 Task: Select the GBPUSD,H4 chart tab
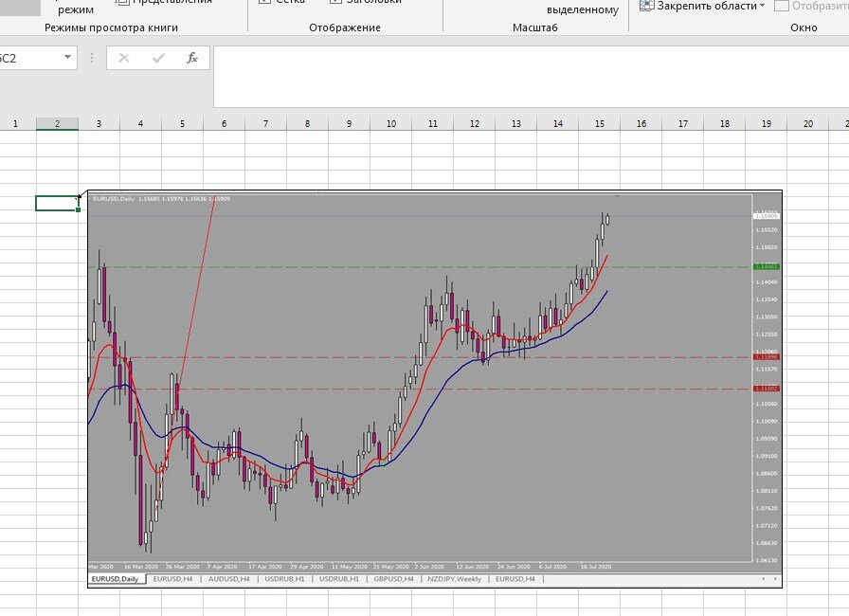point(393,579)
